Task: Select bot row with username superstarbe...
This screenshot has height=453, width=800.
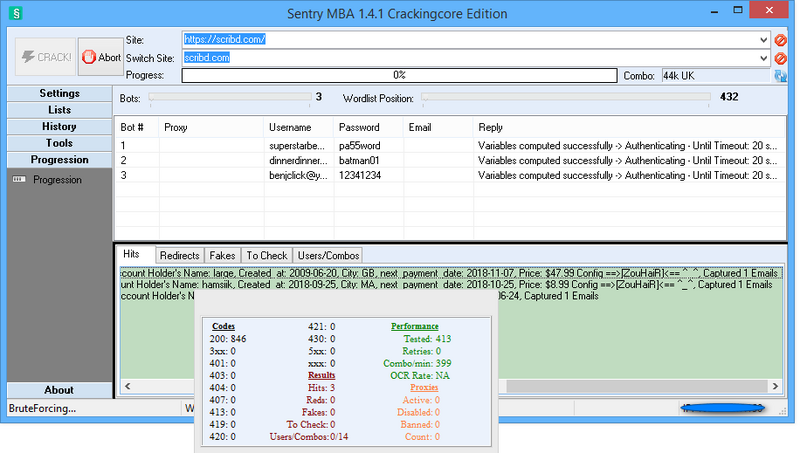Action: (450, 146)
